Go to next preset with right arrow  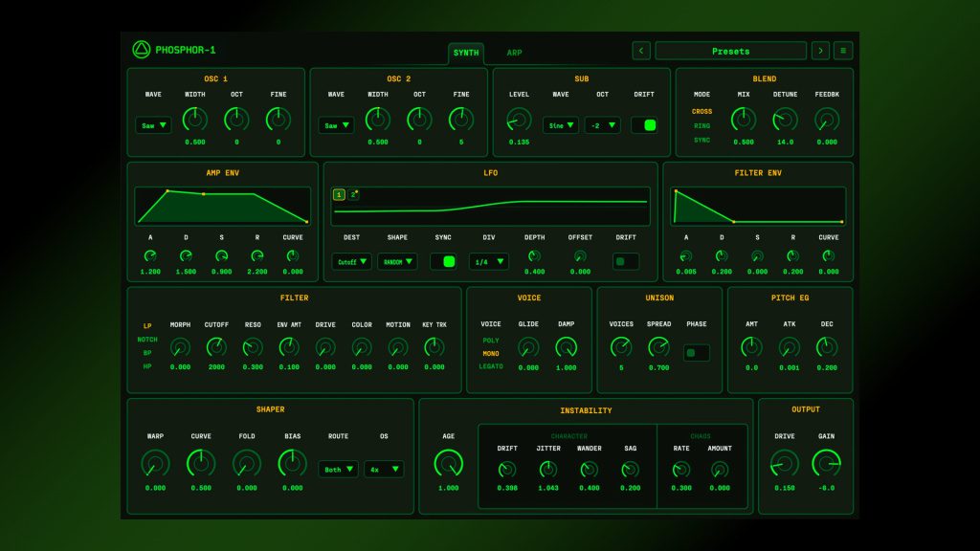pyautogui.click(x=820, y=51)
